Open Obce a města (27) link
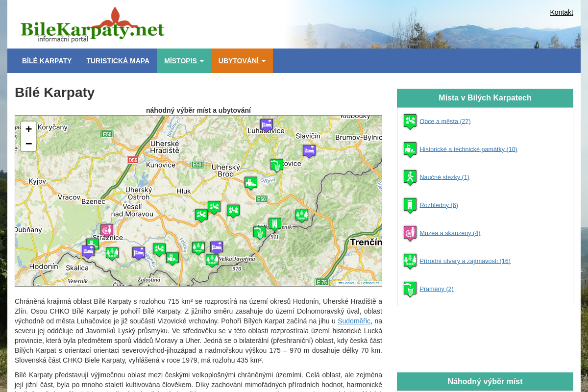 click(445, 121)
